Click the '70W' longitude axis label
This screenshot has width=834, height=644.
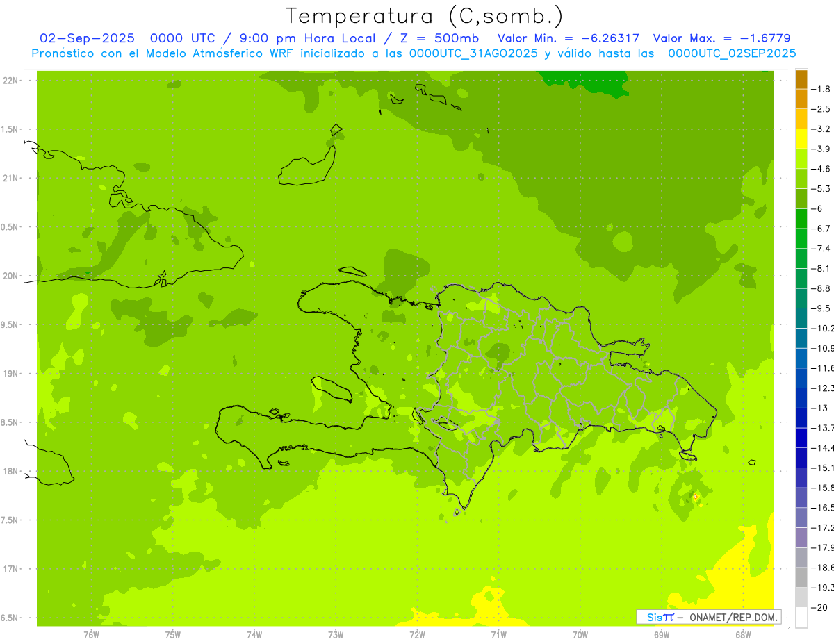click(580, 634)
